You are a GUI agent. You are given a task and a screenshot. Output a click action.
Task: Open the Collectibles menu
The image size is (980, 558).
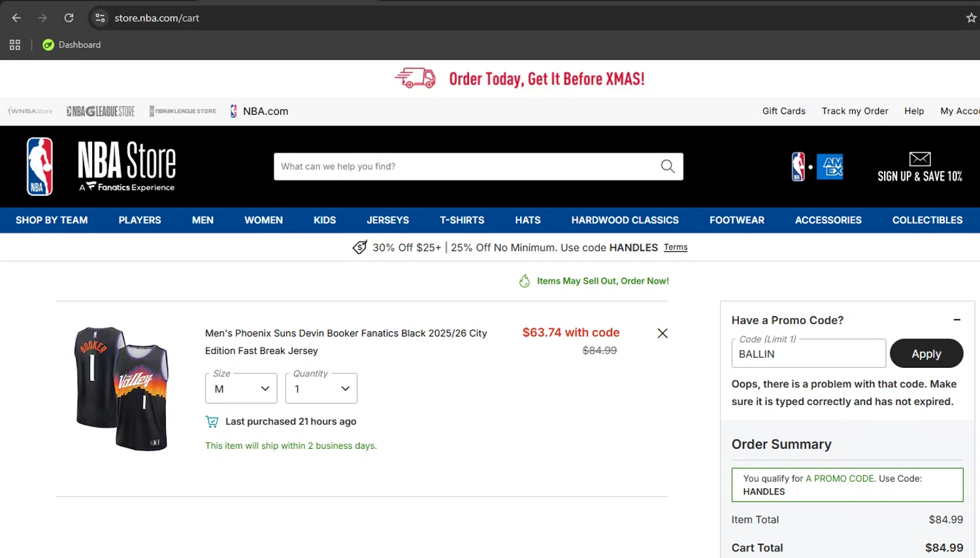click(x=928, y=220)
